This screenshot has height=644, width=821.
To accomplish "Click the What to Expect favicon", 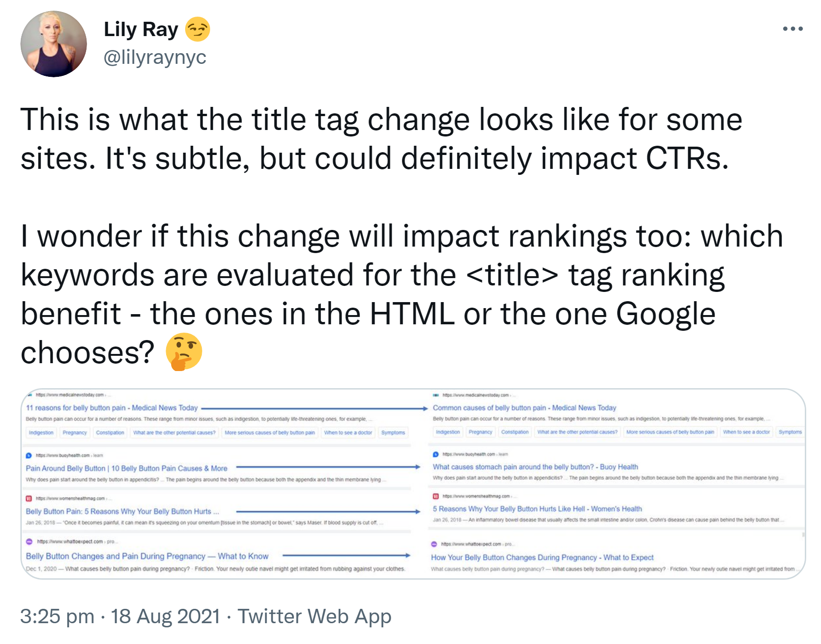I will coord(29,541).
